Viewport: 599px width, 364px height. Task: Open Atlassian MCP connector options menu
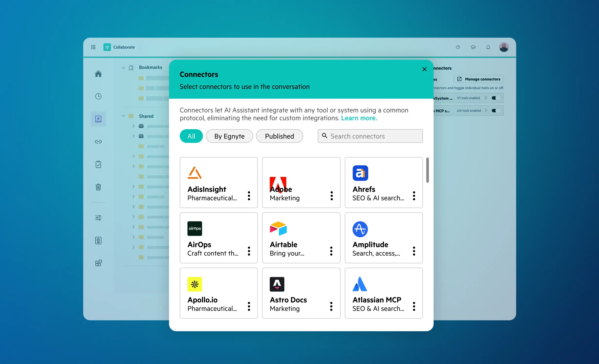coord(414,306)
